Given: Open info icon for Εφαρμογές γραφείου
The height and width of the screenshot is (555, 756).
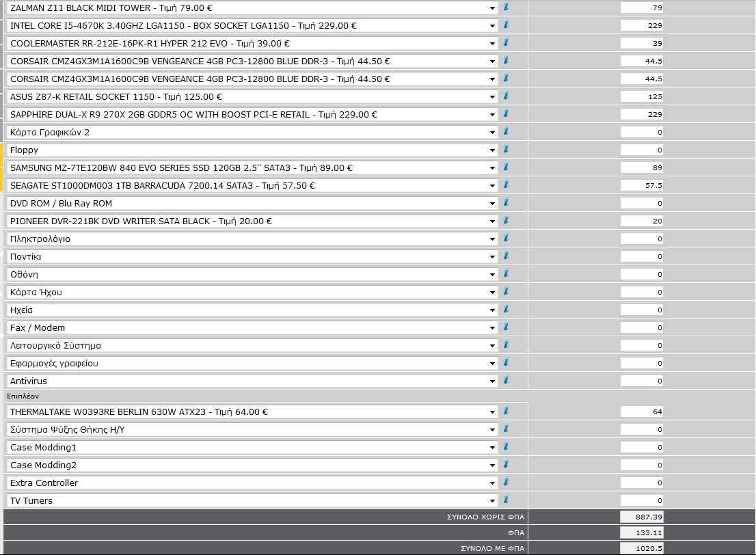Looking at the screenshot, I should [506, 362].
